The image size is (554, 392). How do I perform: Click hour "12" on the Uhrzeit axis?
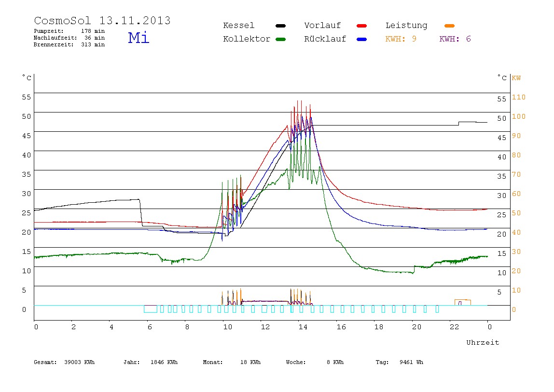[x=265, y=327]
